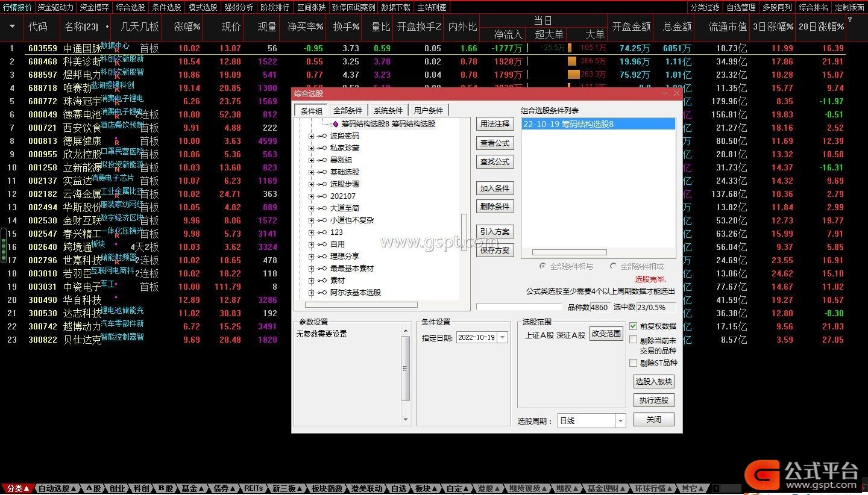
Task: Click the purple diamond formula icon for 筹码结构选股8
Action: click(x=336, y=124)
